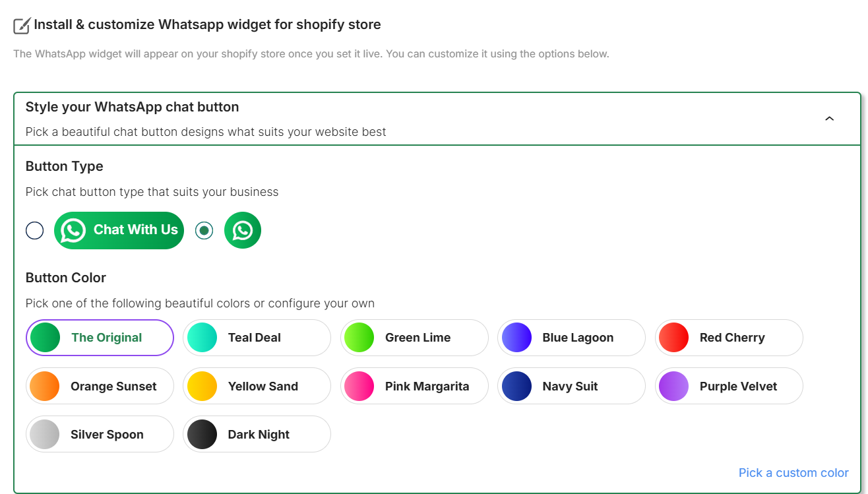
Task: Click the 'Chat With Us' WhatsApp button preview
Action: pyautogui.click(x=119, y=230)
